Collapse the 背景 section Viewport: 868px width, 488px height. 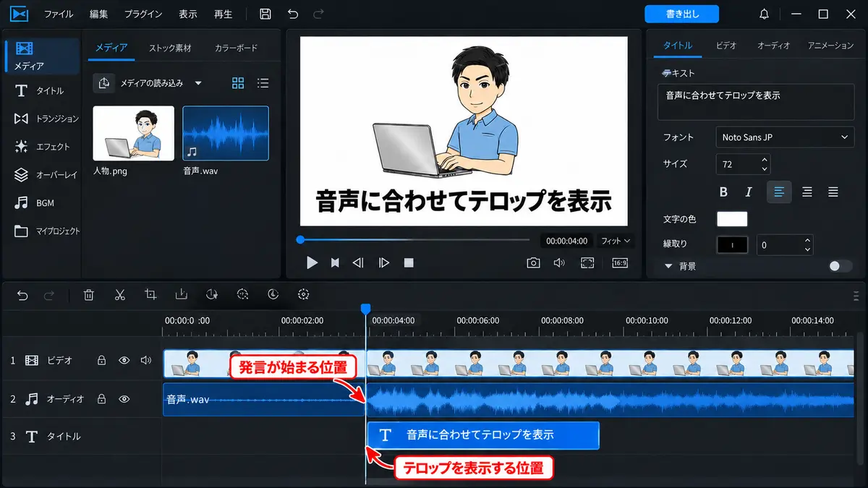coord(668,266)
